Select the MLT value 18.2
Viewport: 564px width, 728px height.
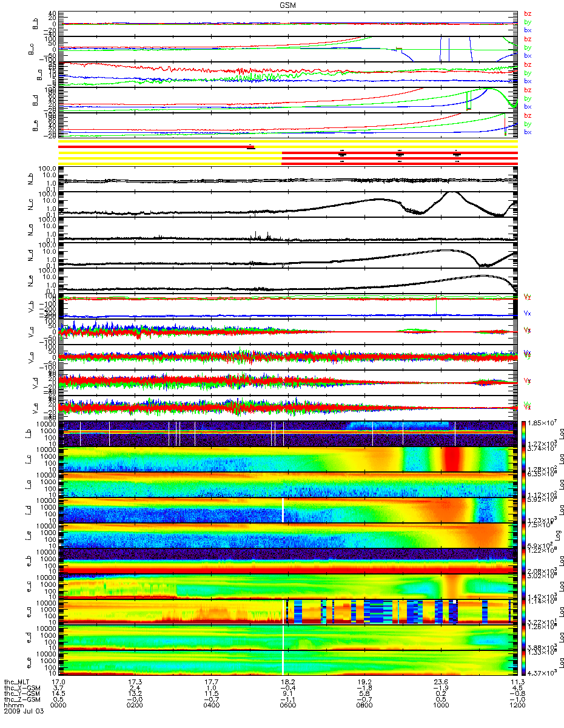tap(289, 682)
